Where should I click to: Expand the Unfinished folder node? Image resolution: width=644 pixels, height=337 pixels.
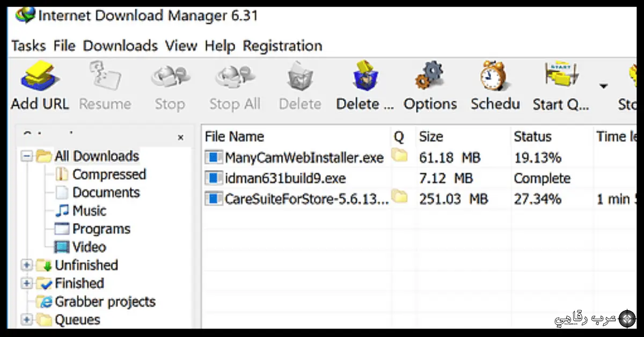pos(26,266)
